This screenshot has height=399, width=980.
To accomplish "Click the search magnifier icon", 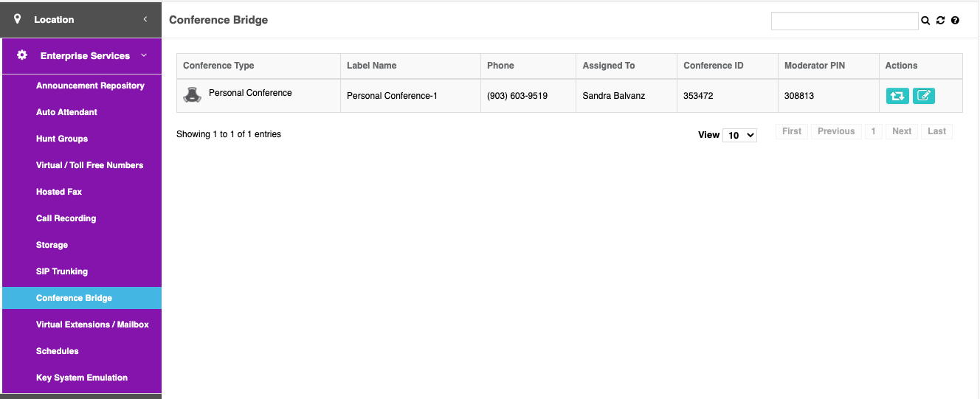I will [925, 21].
